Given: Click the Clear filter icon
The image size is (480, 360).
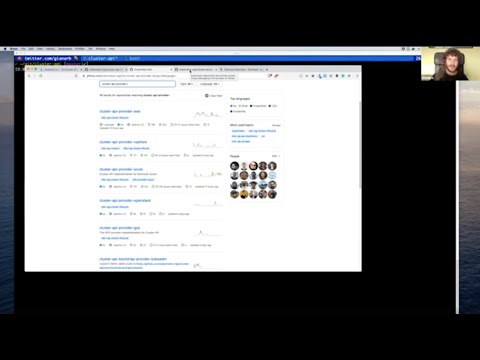Looking at the screenshot, I should coord(207,96).
